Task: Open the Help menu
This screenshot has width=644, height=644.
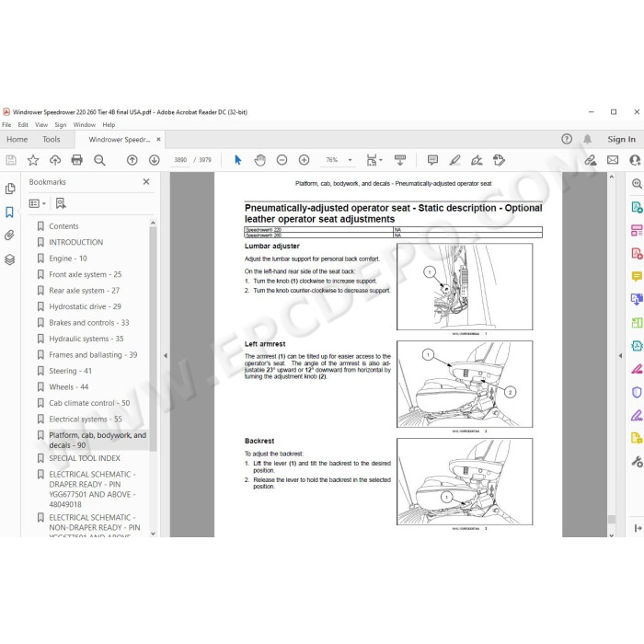Action: (109, 124)
